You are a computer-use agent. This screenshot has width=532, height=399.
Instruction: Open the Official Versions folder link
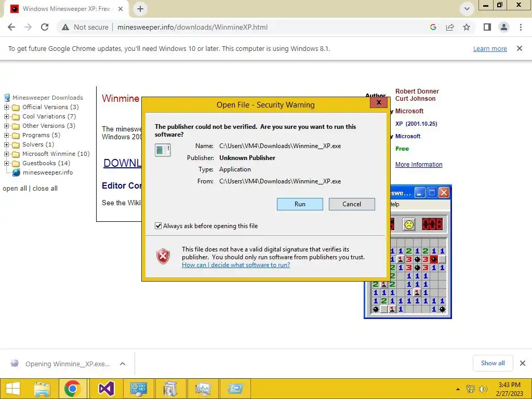(50, 107)
